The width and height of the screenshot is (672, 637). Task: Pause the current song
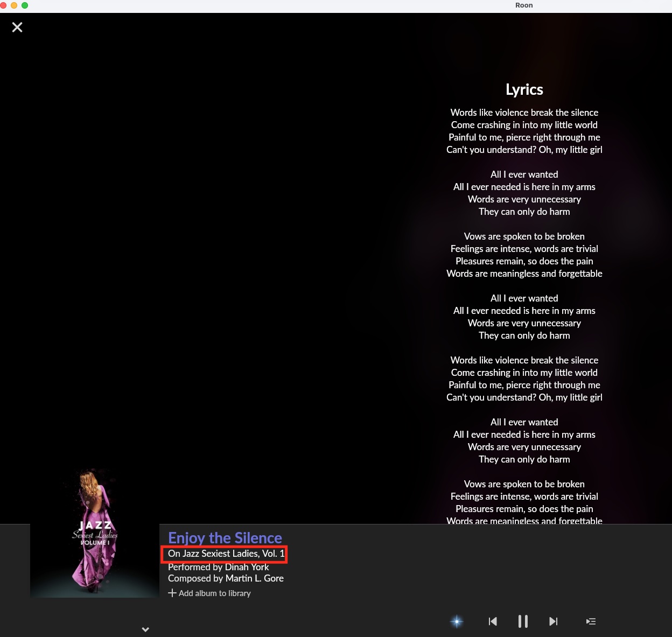click(x=523, y=621)
